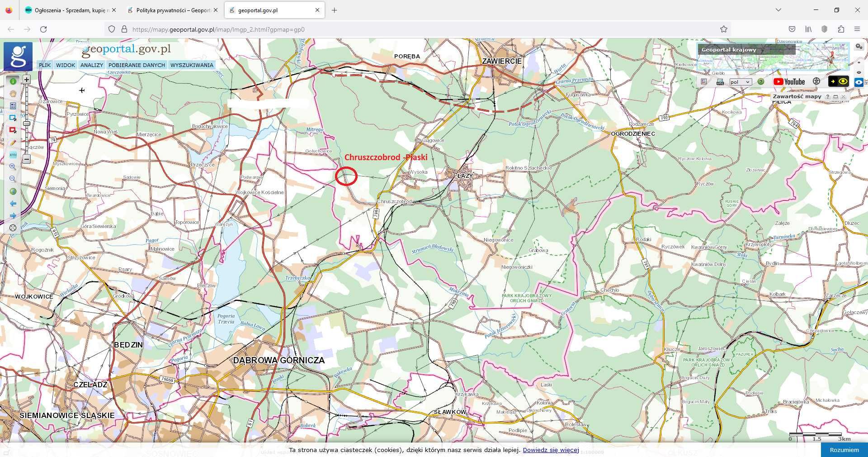Follow the Dowiedz się więcej link
The height and width of the screenshot is (457, 868).
pos(551,450)
